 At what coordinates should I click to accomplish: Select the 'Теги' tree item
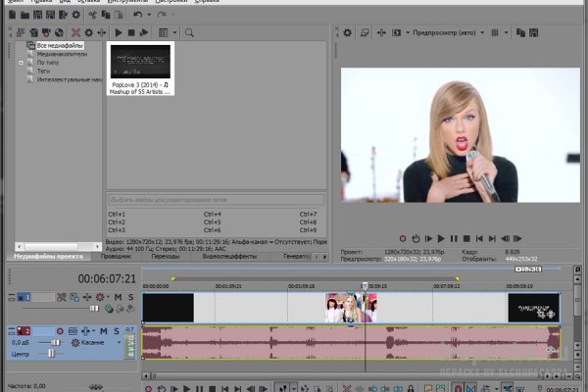pos(43,71)
